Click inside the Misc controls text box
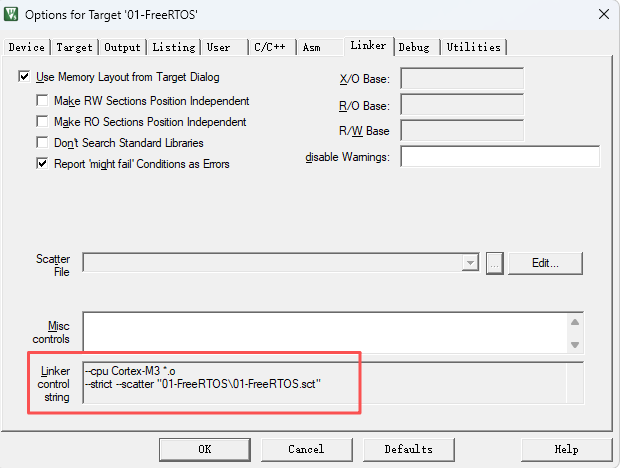 325,332
